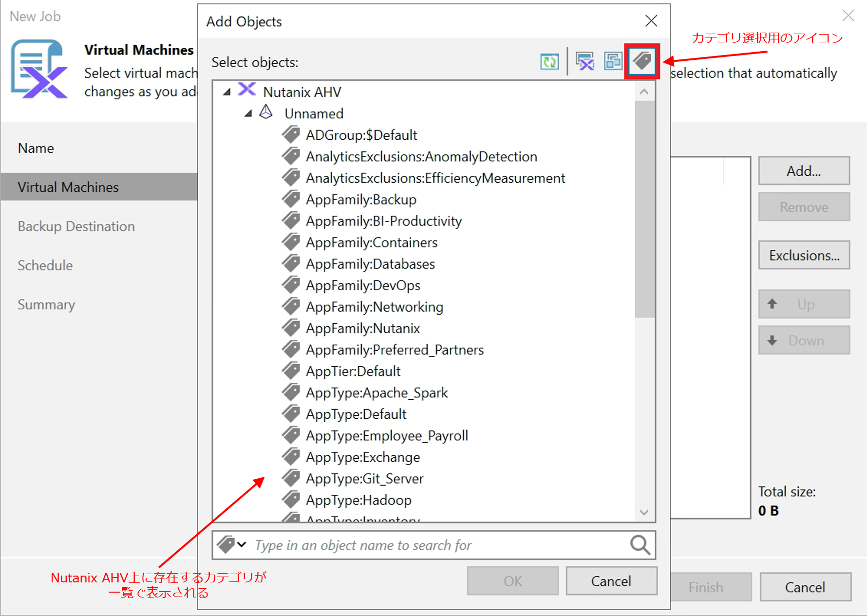The width and height of the screenshot is (867, 616).
Task: Click the object list scrollbar thumb
Action: (644, 209)
